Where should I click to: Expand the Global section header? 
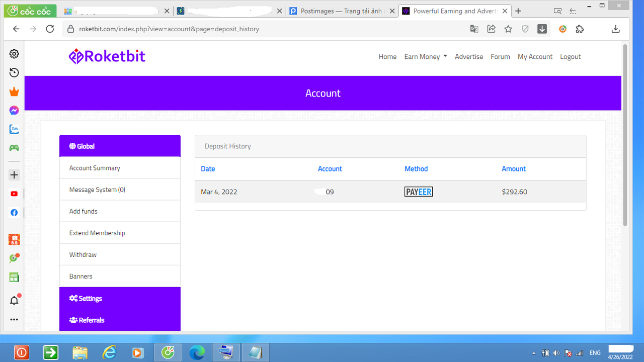120,146
